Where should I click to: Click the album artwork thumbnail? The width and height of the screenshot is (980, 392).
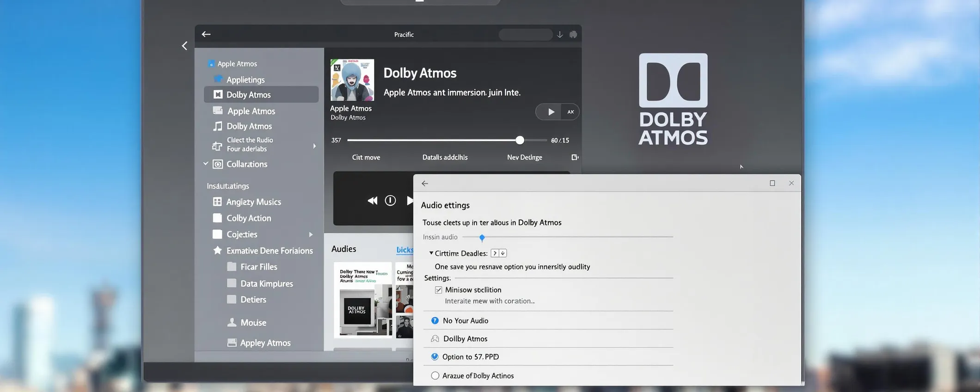pos(352,80)
